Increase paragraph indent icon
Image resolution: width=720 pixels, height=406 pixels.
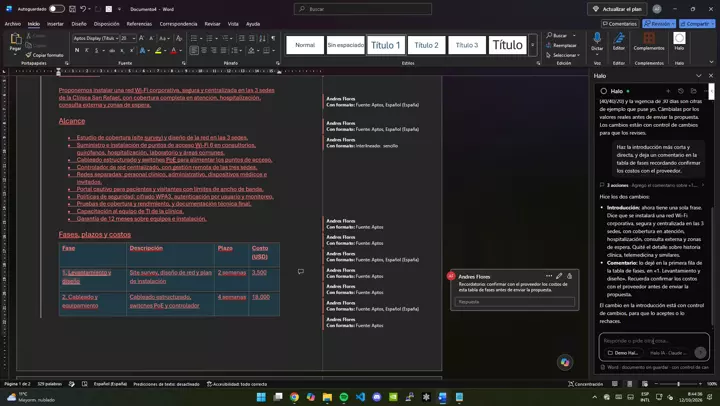click(x=252, y=38)
